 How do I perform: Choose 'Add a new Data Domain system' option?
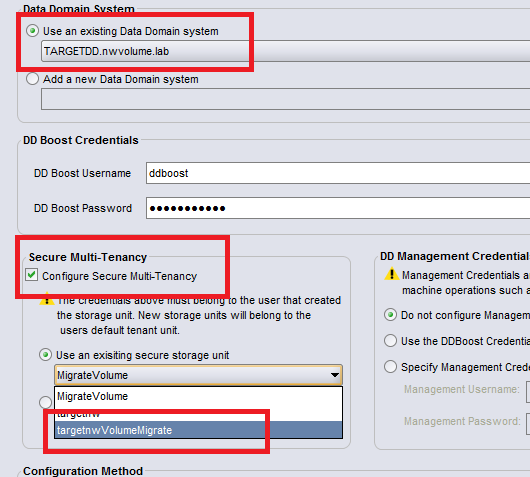32,79
